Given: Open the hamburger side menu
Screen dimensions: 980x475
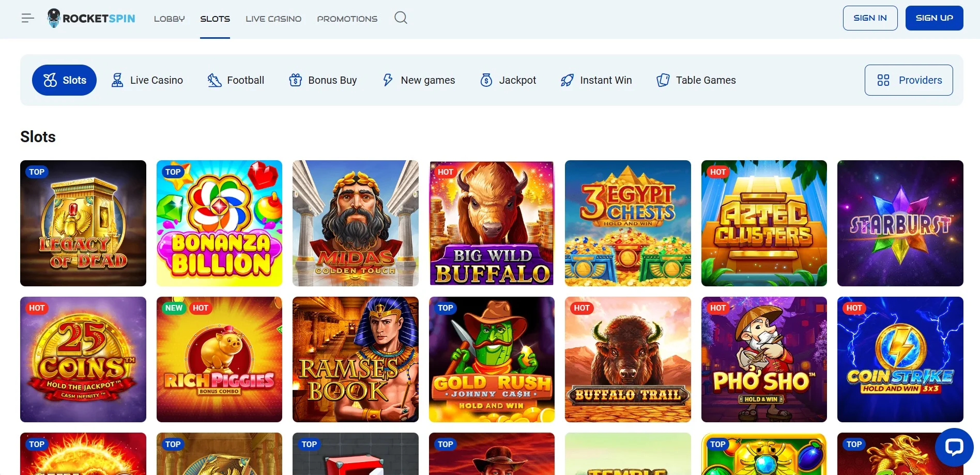Looking at the screenshot, I should pyautogui.click(x=28, y=19).
